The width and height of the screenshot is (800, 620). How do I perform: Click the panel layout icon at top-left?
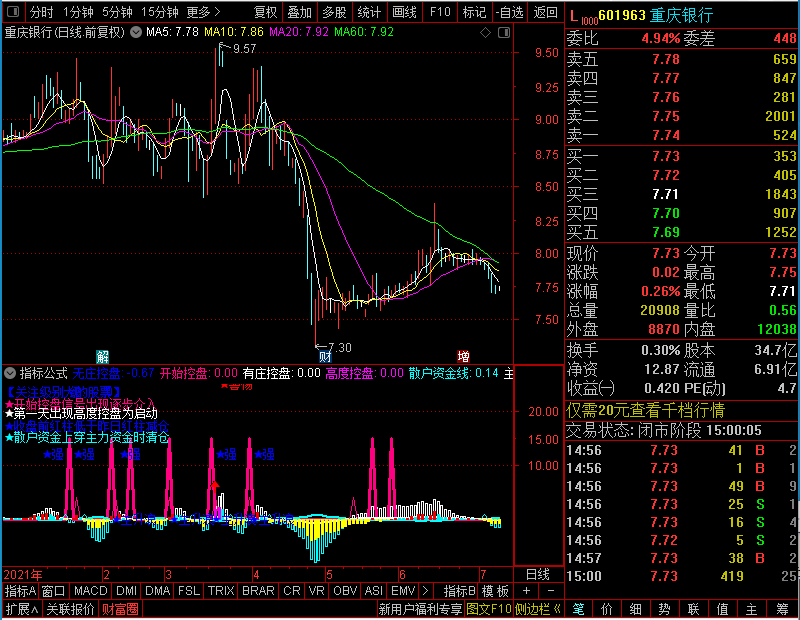(13, 12)
